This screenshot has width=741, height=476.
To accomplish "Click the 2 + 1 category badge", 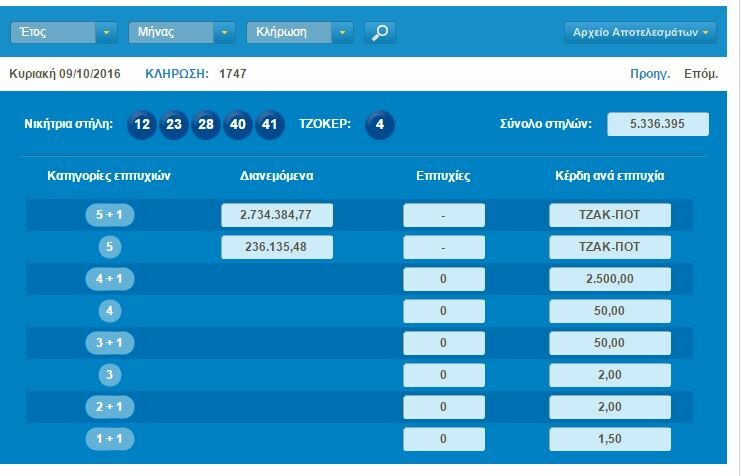I will pos(110,407).
